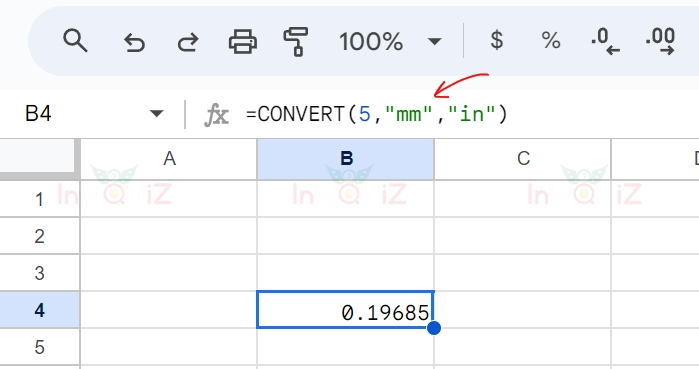
Task: Click the blue fill handle on B4
Action: click(x=434, y=328)
